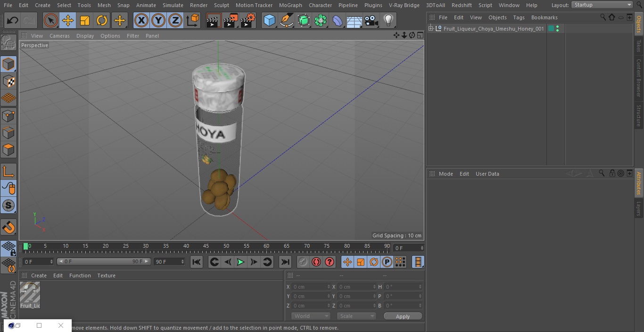Open the viewport Cameras menu

(59, 36)
